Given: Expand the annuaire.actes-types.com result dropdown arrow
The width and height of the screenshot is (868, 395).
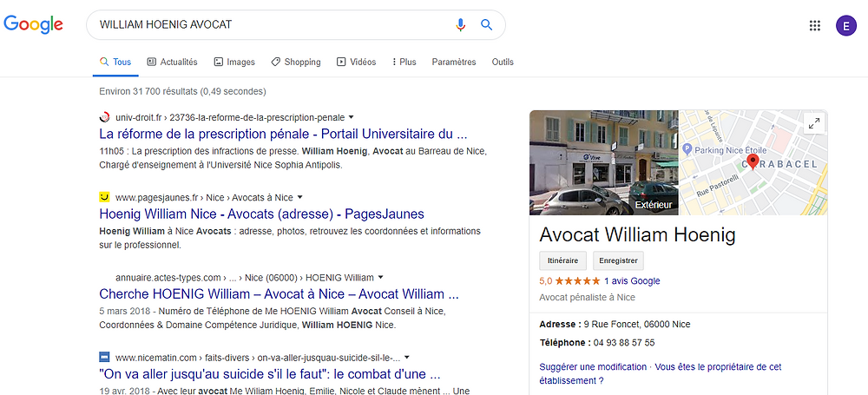Looking at the screenshot, I should coord(381,277).
